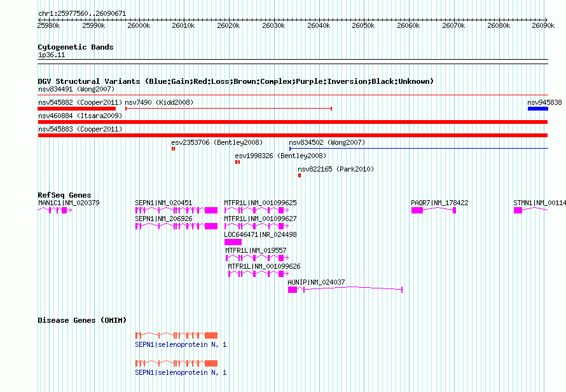
Task: Click the 26070k ruler position
Action: [453, 25]
